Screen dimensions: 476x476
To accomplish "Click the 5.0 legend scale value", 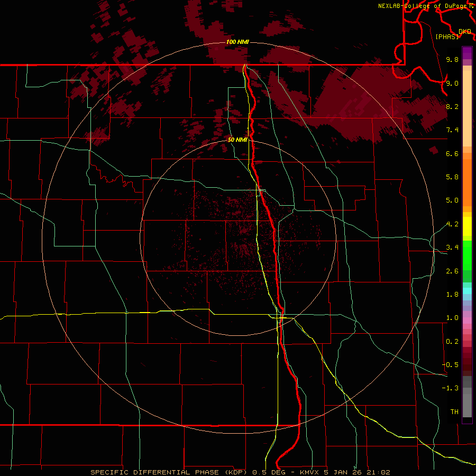I will (x=452, y=200).
